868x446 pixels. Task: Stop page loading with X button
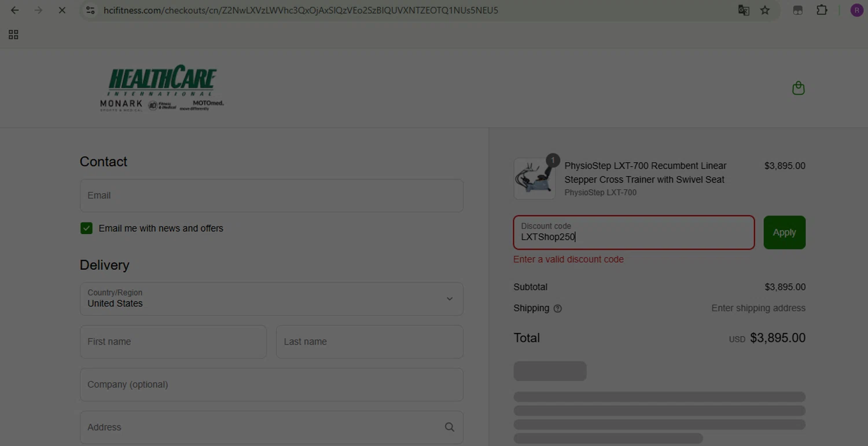point(62,10)
